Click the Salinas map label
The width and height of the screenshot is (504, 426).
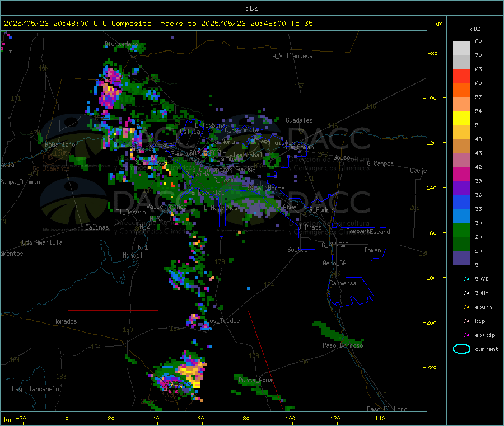tap(97, 227)
